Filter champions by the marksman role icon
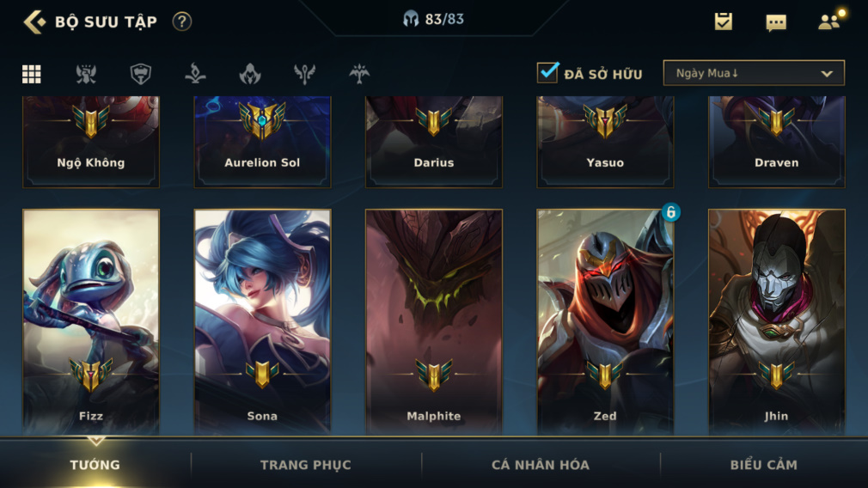868x488 pixels. [359, 74]
